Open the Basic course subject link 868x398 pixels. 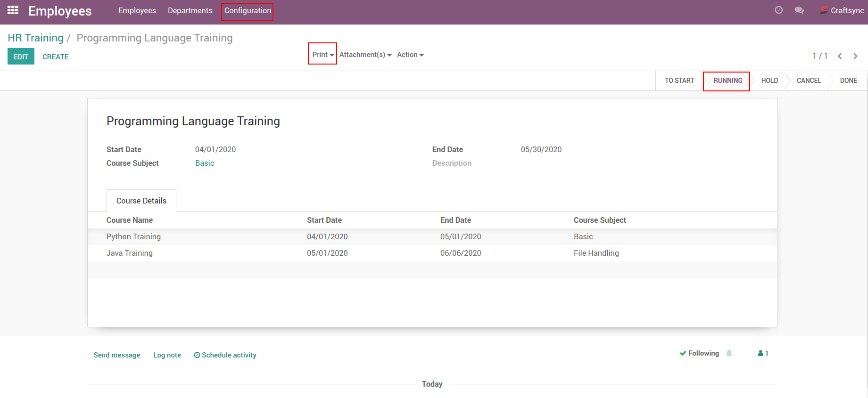click(x=205, y=163)
